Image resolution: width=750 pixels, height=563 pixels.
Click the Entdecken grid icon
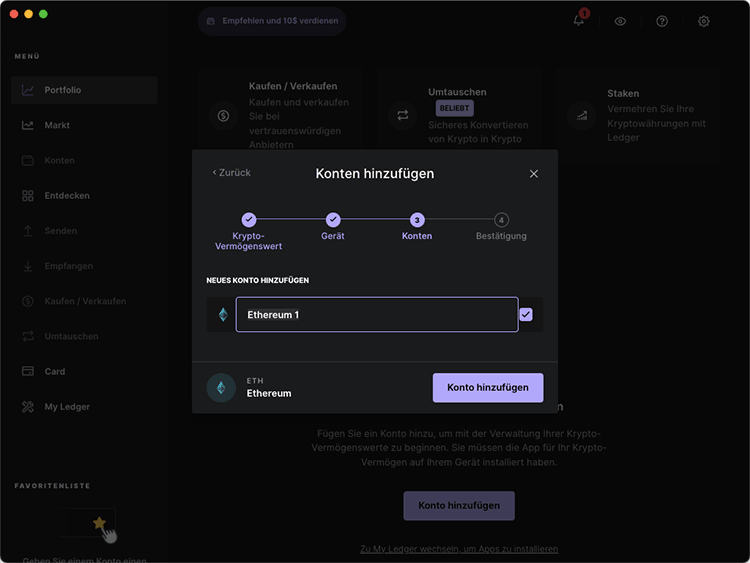click(x=28, y=196)
